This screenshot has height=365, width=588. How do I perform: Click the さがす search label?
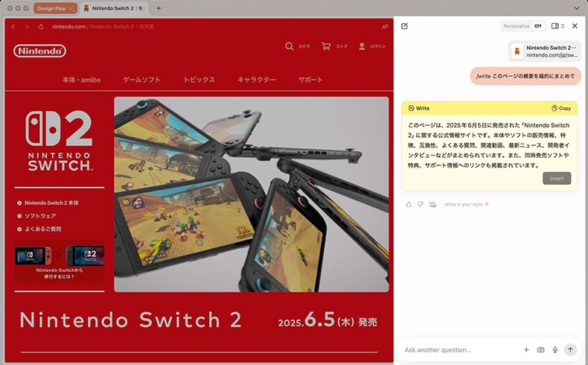point(304,46)
